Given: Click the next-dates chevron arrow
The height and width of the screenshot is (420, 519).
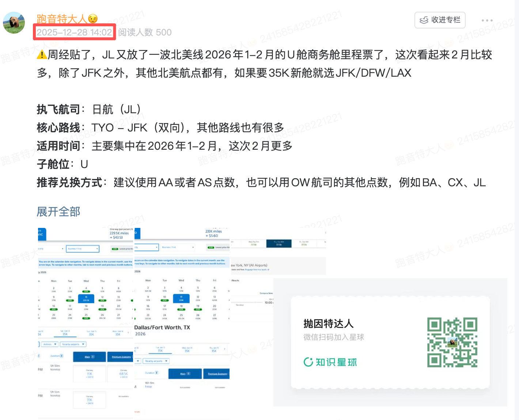Looking at the screenshot, I should pos(128,332).
